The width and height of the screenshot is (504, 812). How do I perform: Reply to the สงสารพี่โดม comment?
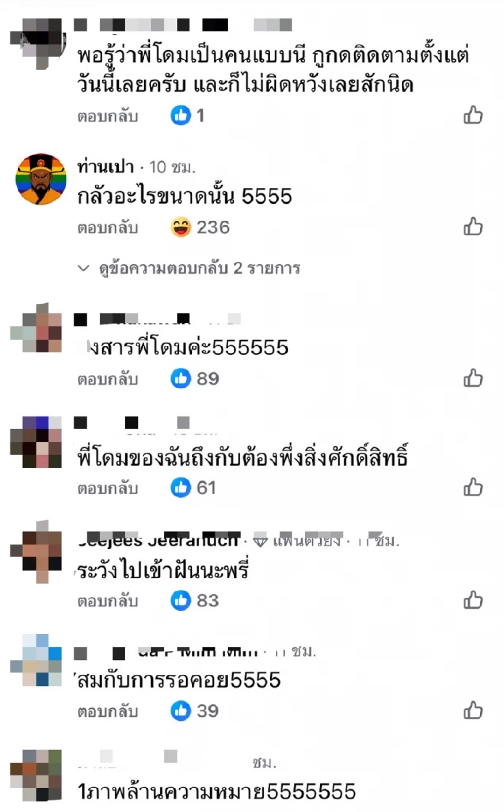tap(108, 379)
